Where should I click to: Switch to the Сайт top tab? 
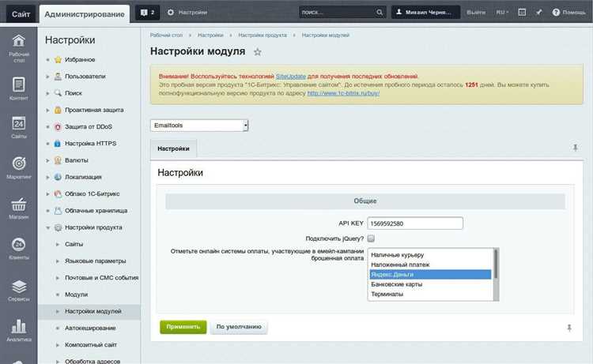click(x=21, y=14)
